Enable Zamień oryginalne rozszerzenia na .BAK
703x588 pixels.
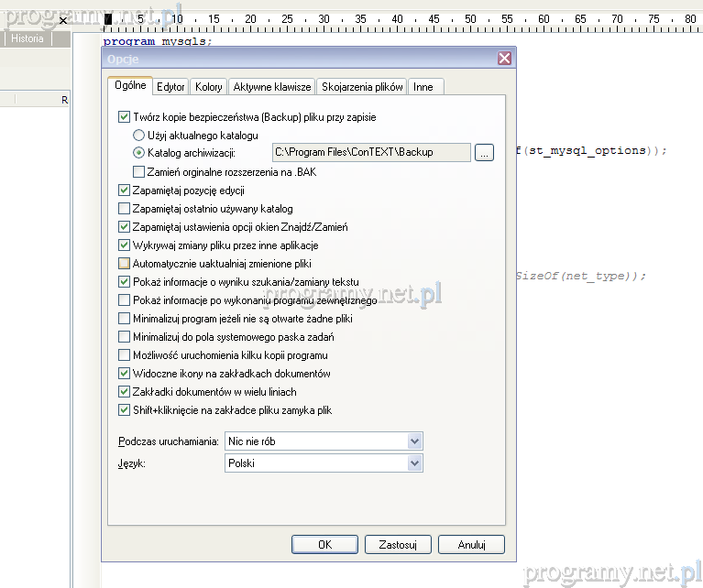pos(139,171)
